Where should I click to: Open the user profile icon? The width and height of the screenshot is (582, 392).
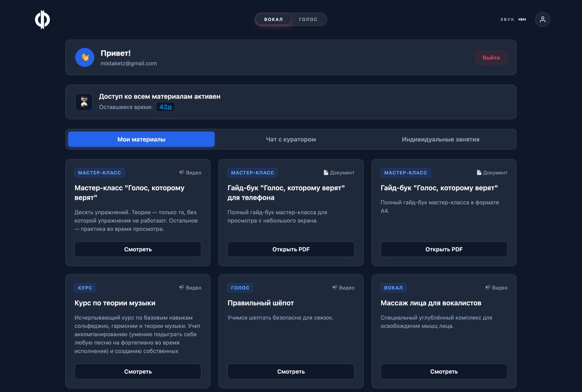coord(542,19)
